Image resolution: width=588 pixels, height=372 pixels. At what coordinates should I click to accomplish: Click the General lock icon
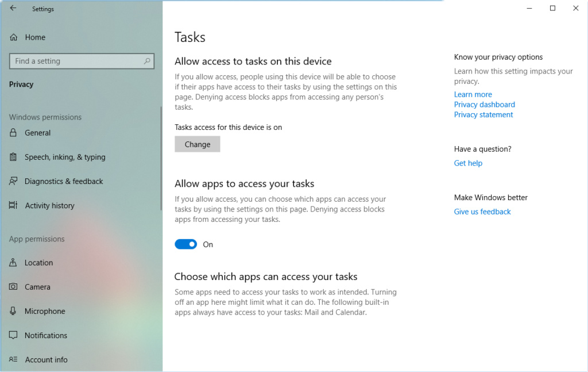click(13, 132)
